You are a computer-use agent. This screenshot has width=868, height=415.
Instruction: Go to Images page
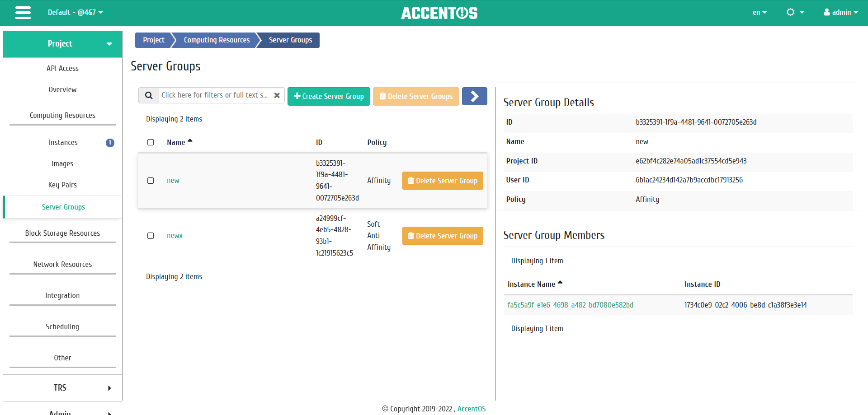pyautogui.click(x=63, y=163)
